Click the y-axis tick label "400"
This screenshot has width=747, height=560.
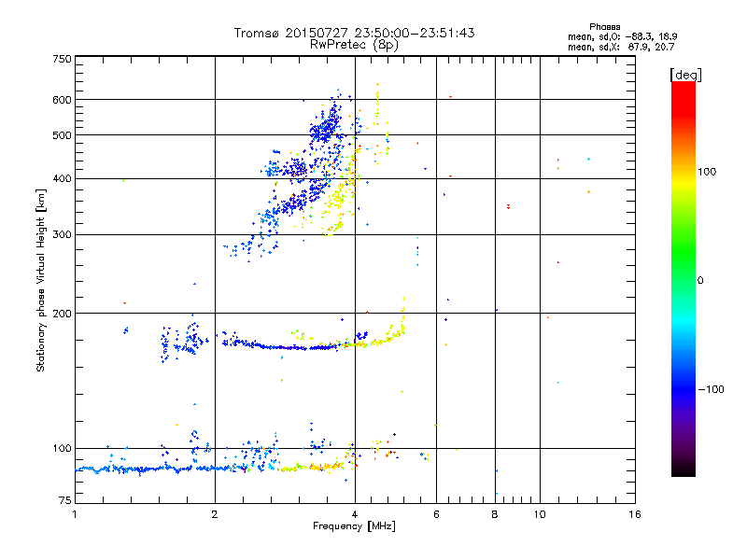[x=62, y=178]
